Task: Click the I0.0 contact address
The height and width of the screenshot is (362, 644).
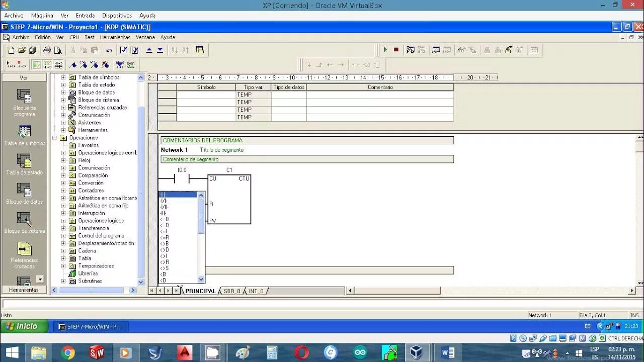Action: tap(182, 170)
